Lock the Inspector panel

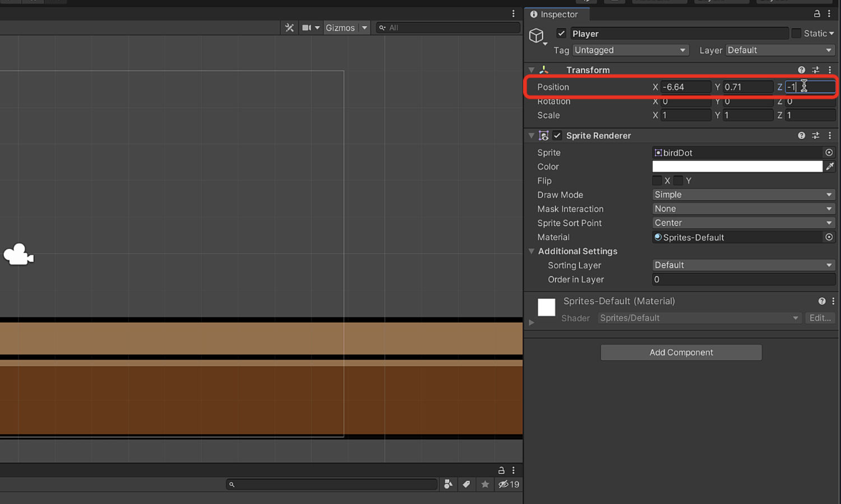(817, 14)
